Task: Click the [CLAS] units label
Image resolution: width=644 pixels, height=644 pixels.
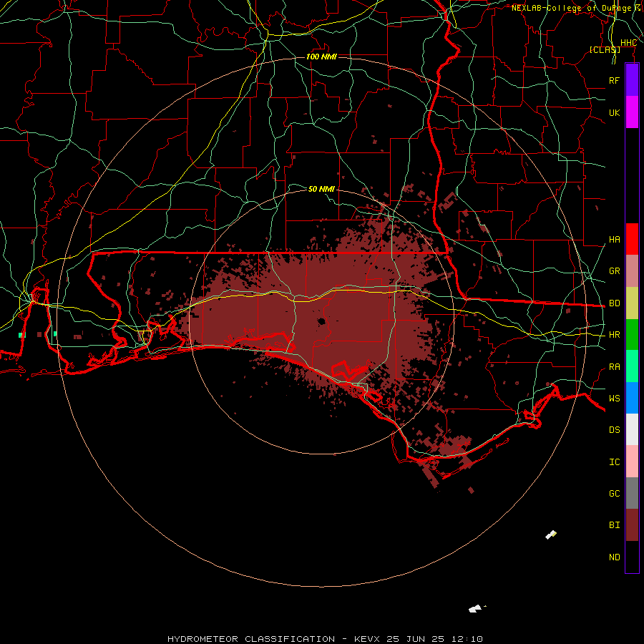Action: 605,49
